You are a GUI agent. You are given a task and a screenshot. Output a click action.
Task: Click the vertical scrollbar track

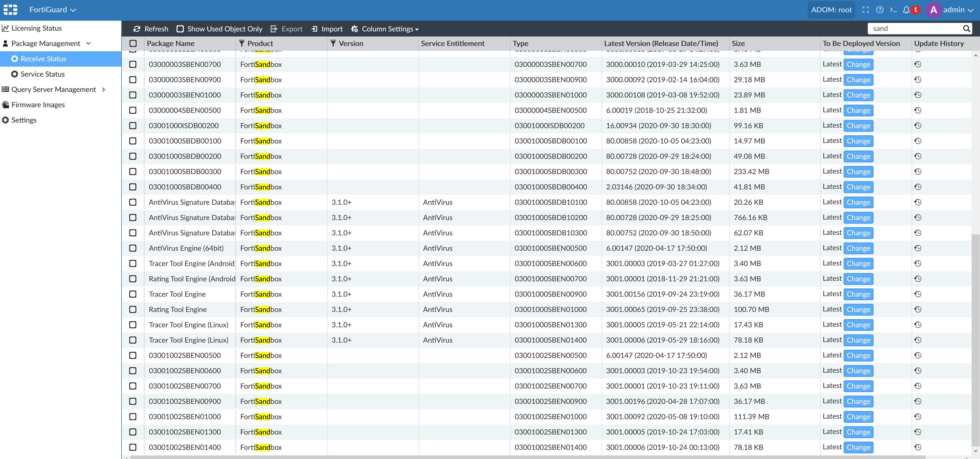click(975, 152)
